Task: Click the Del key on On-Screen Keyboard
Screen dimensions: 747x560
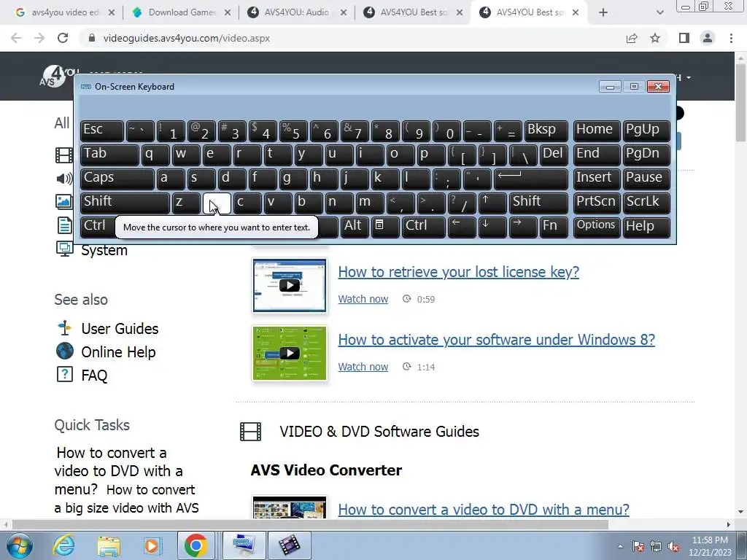Action: coord(554,155)
